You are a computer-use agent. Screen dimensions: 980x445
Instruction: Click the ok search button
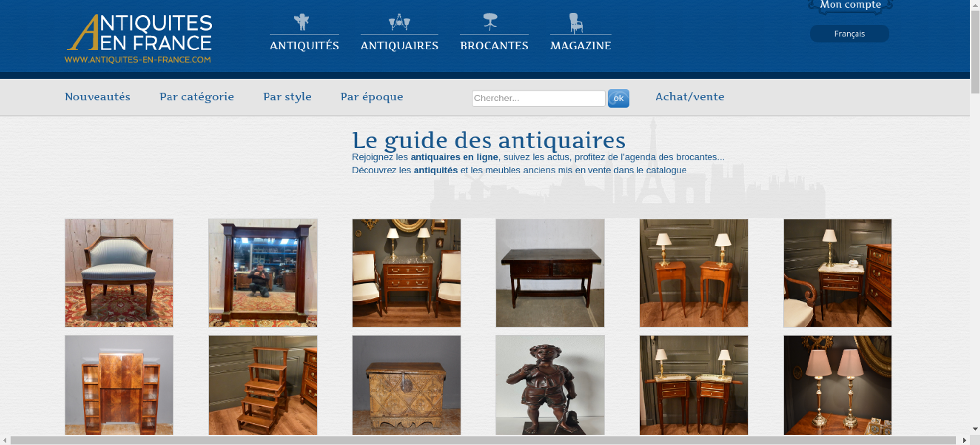[x=618, y=99]
